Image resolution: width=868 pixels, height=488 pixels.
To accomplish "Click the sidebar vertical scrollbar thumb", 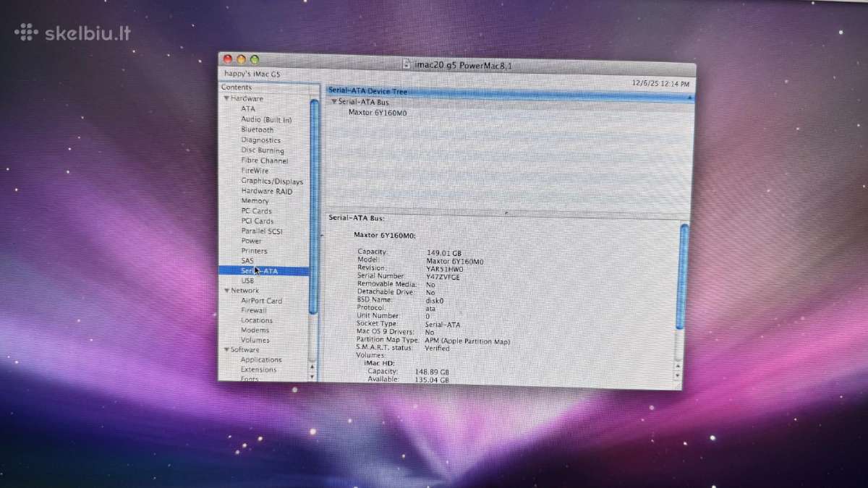I will (x=314, y=206).
